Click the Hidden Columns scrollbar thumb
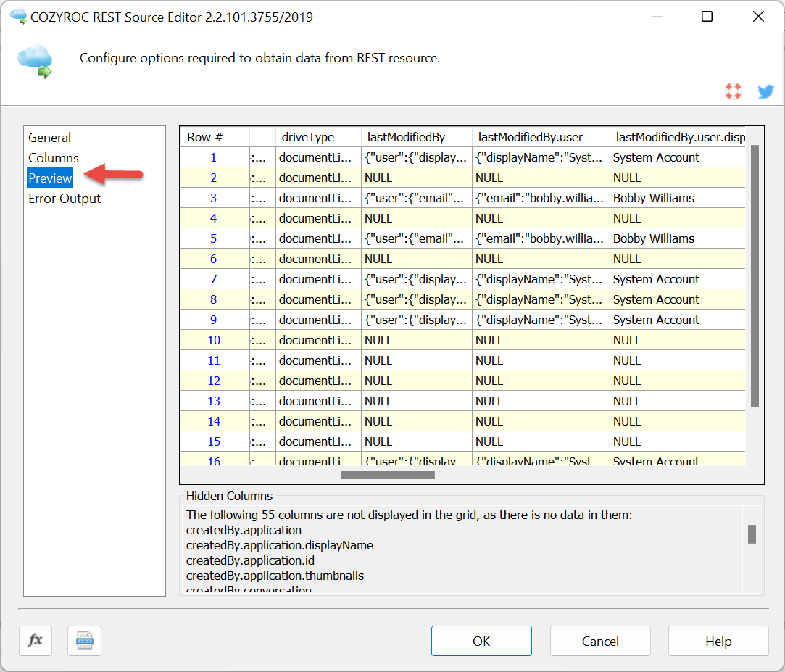The width and height of the screenshot is (785, 672). 752,534
